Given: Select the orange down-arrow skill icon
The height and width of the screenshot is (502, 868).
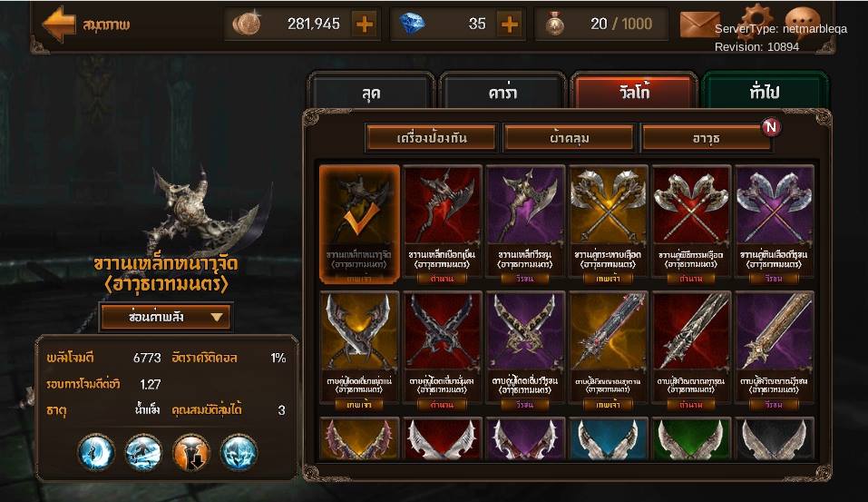Looking at the screenshot, I should click(191, 452).
